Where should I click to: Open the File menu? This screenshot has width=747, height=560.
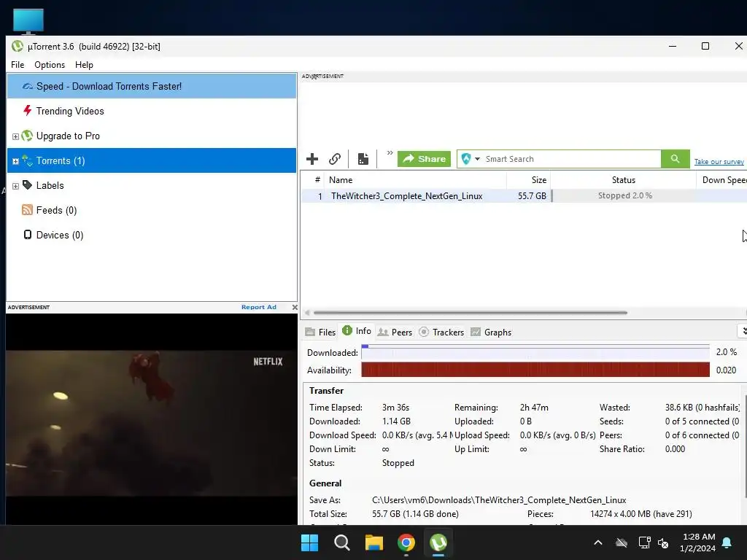[18, 65]
